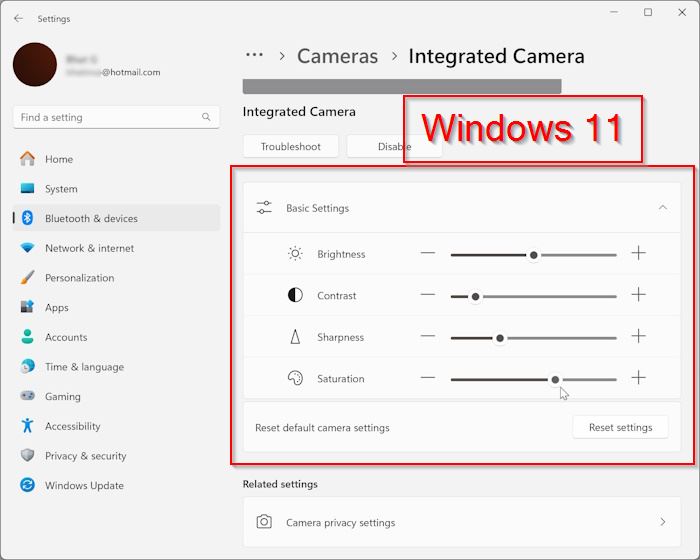
Task: Open Camera privacy settings link
Action: (462, 522)
